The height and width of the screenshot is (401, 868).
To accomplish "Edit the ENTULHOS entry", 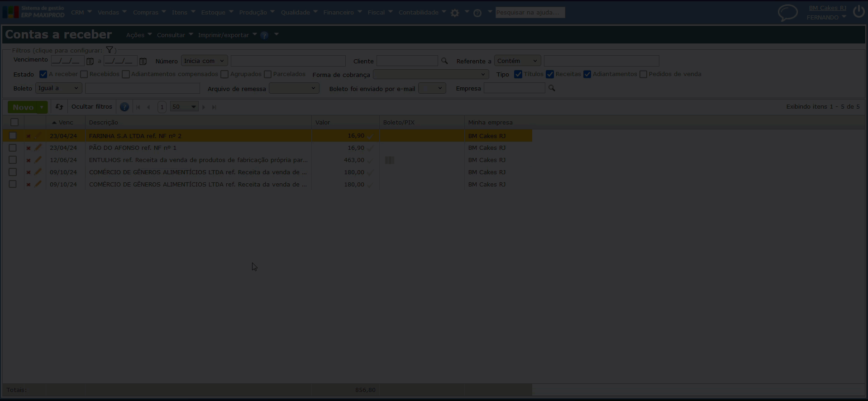I will [x=38, y=160].
